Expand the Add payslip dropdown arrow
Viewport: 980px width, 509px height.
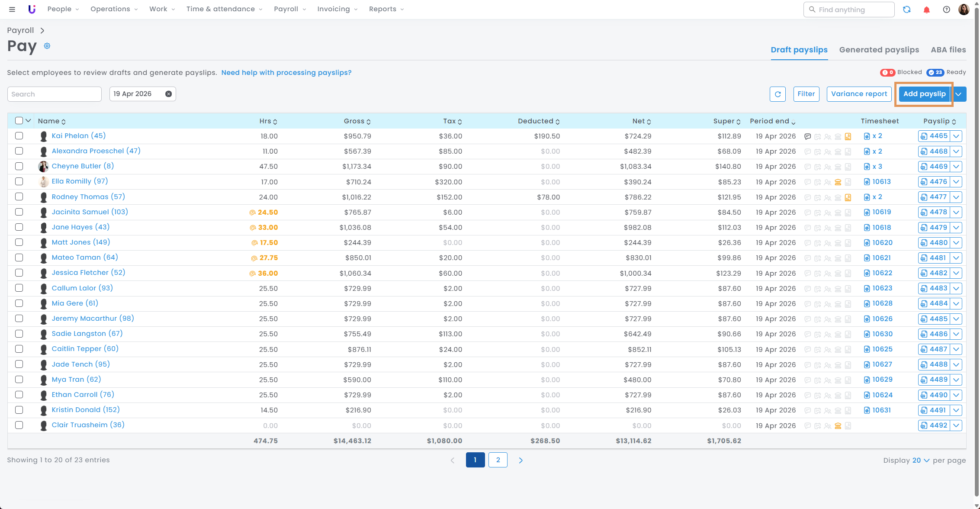[959, 94]
